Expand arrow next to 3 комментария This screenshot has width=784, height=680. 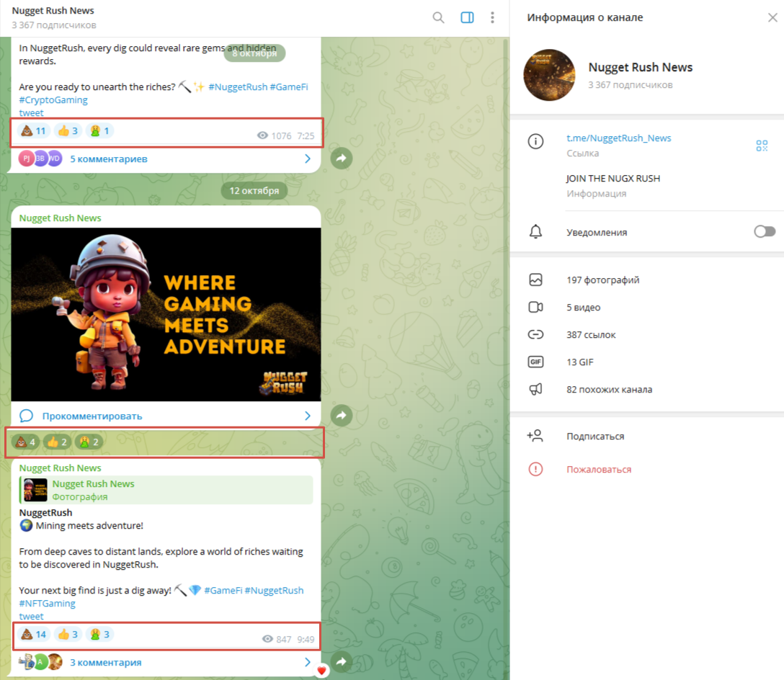click(x=308, y=662)
